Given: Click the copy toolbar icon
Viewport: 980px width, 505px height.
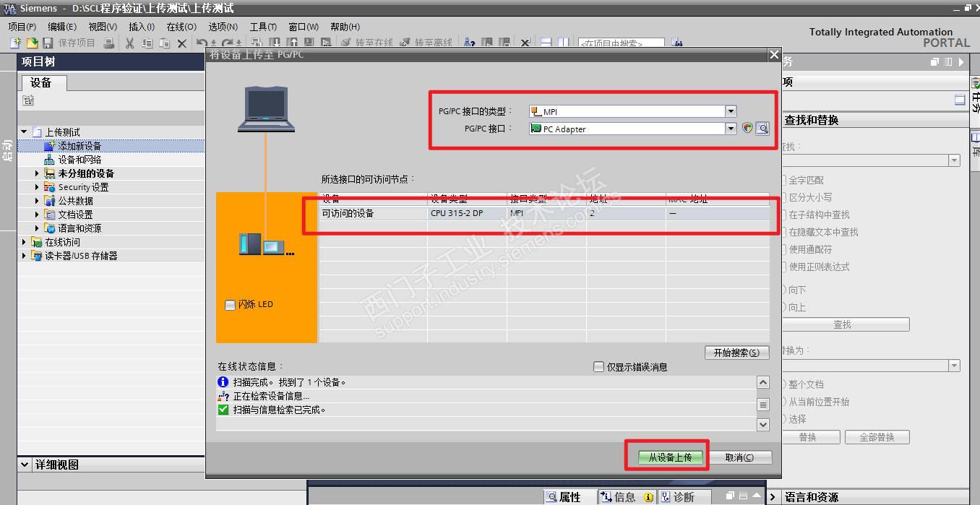Looking at the screenshot, I should (x=147, y=43).
